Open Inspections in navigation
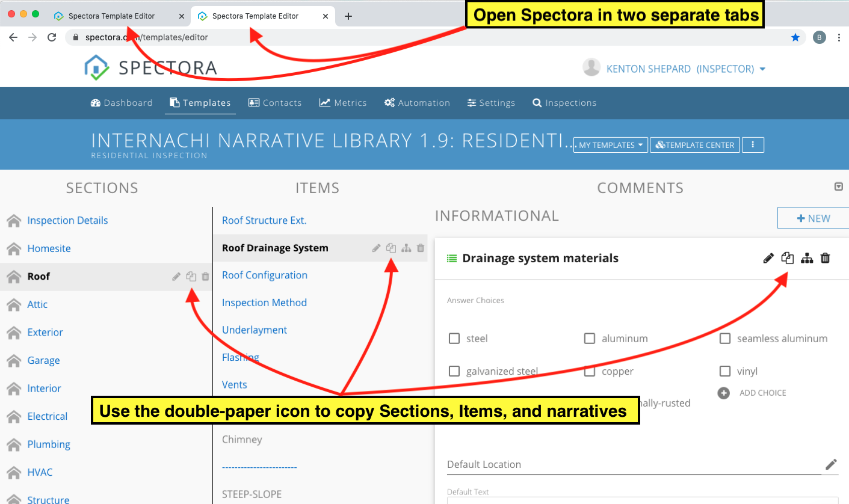The image size is (849, 504). pyautogui.click(x=564, y=103)
